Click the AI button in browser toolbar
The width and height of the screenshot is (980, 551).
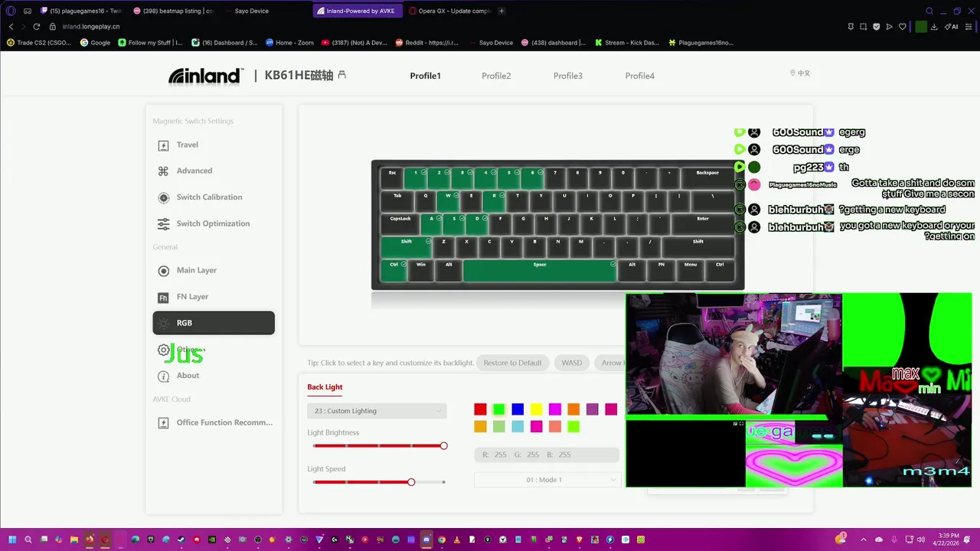(952, 26)
